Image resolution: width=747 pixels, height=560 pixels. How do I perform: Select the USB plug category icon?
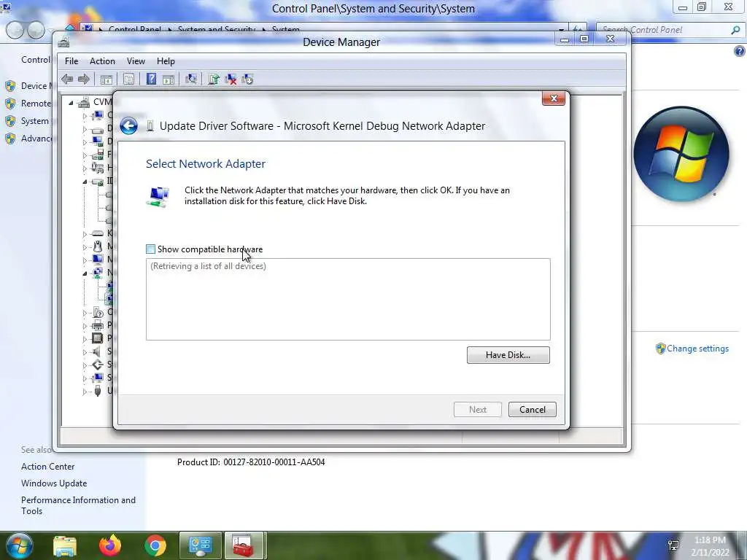[98, 391]
